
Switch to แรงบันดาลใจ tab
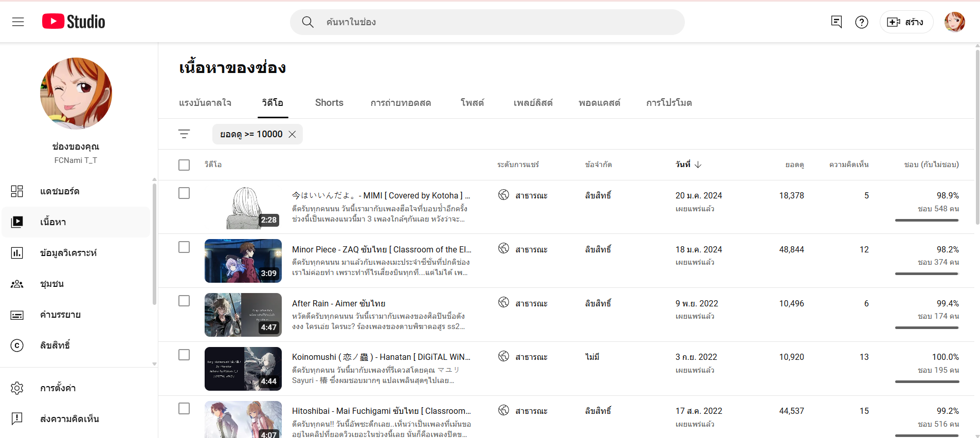coord(205,103)
